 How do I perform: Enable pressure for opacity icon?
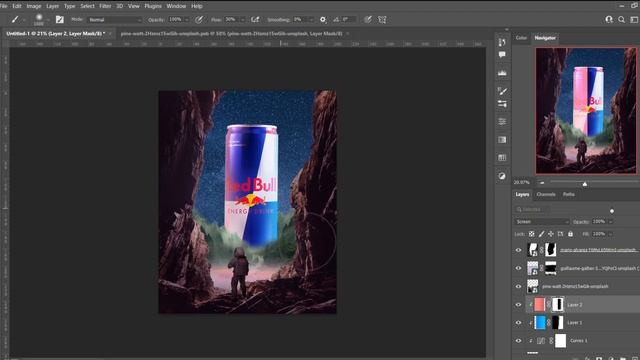pyautogui.click(x=199, y=20)
